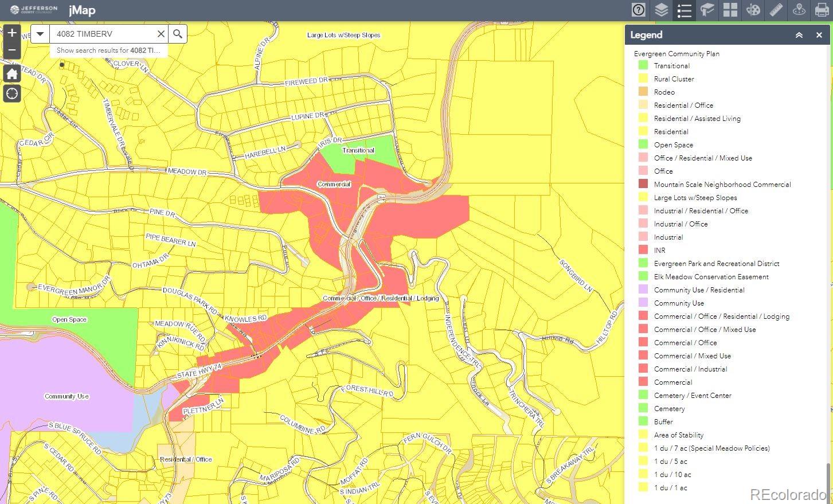Open the Basemap Gallery grid icon
Screen dimensions: 833x504
pyautogui.click(x=730, y=10)
